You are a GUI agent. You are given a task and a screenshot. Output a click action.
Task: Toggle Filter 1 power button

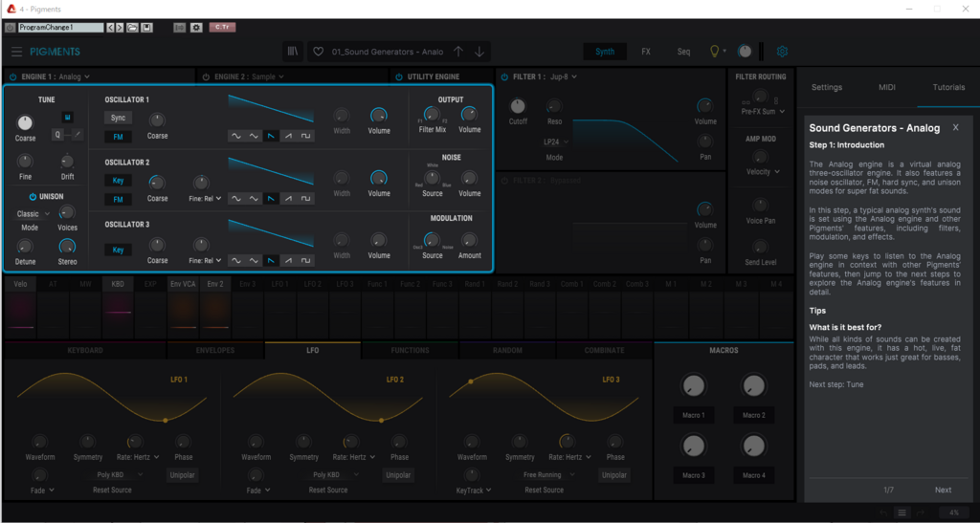504,76
